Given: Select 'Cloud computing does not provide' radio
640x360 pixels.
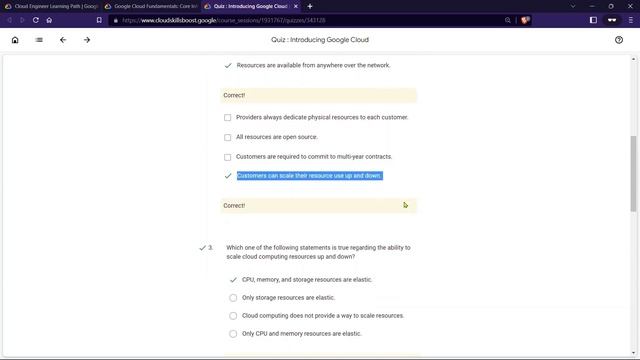Looking at the screenshot, I should (233, 316).
